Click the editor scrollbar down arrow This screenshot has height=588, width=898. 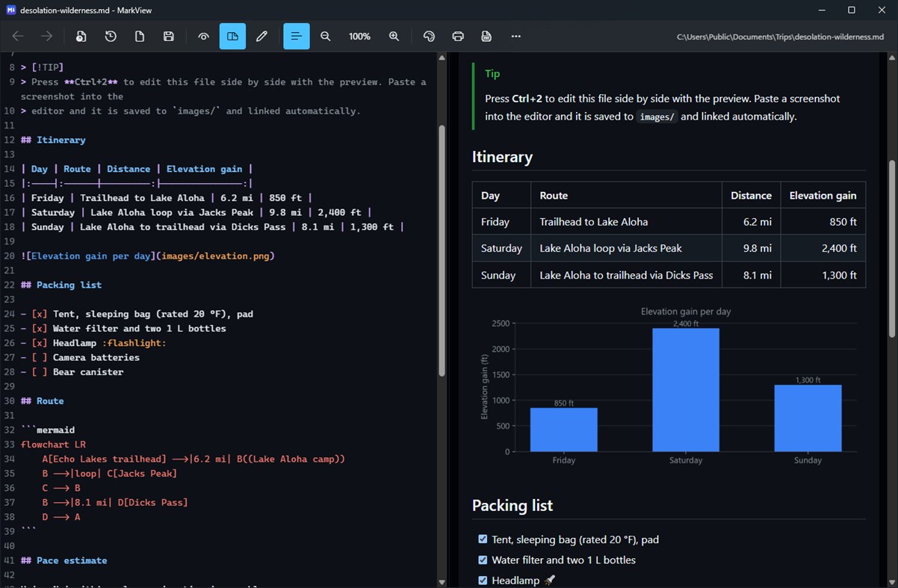[x=442, y=582]
